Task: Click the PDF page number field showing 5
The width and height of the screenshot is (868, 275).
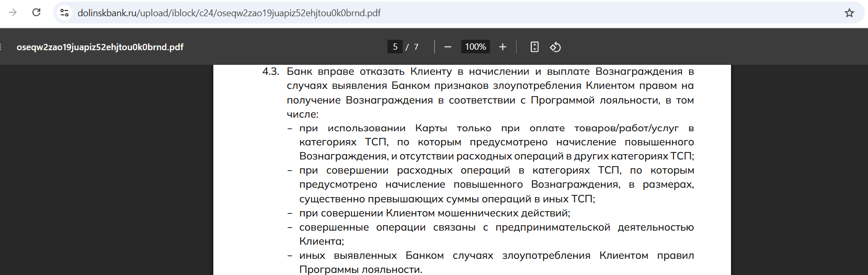Action: [395, 47]
